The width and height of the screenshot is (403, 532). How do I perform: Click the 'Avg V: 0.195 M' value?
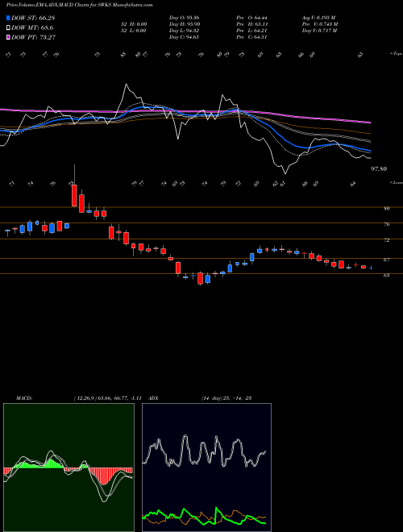pos(319,18)
